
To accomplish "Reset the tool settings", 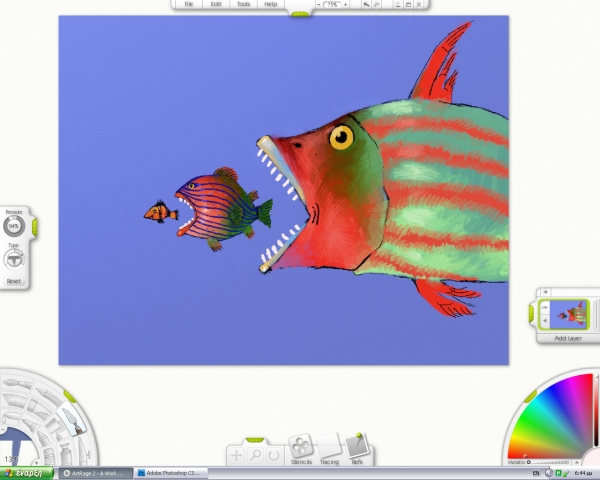I will (x=14, y=281).
